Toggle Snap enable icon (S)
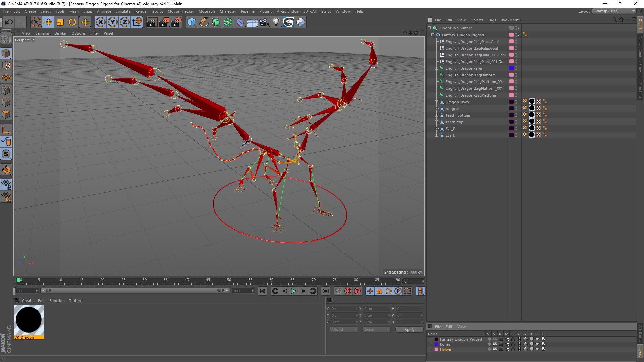The width and height of the screenshot is (644, 362). pos(6,154)
